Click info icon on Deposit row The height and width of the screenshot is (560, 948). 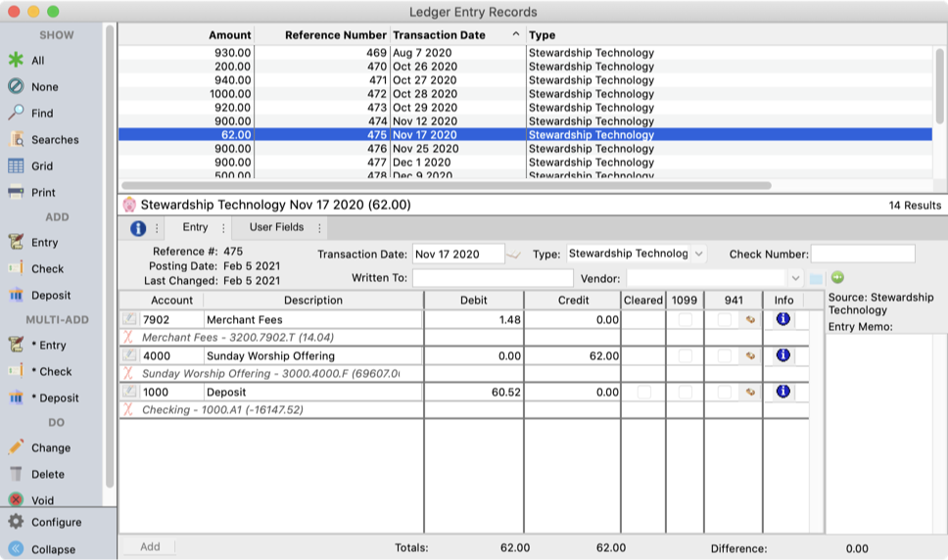(x=782, y=392)
